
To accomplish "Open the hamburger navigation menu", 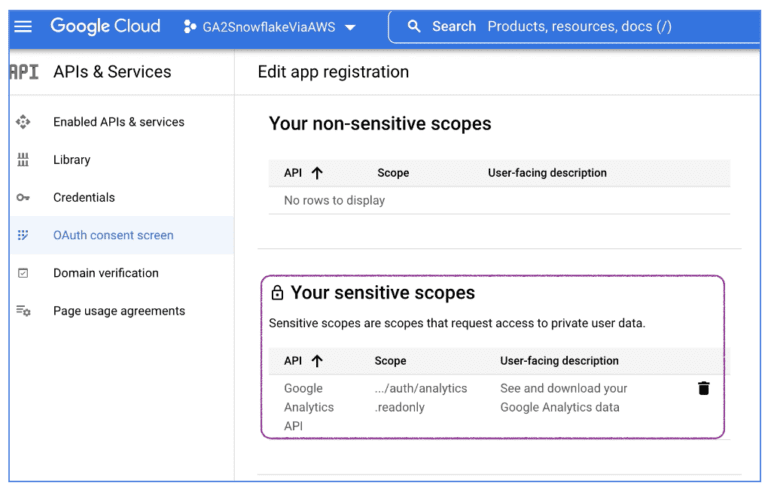I will coord(23,26).
